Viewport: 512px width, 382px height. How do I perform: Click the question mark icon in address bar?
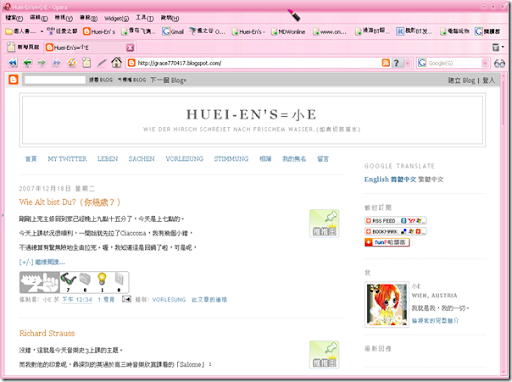(x=396, y=63)
